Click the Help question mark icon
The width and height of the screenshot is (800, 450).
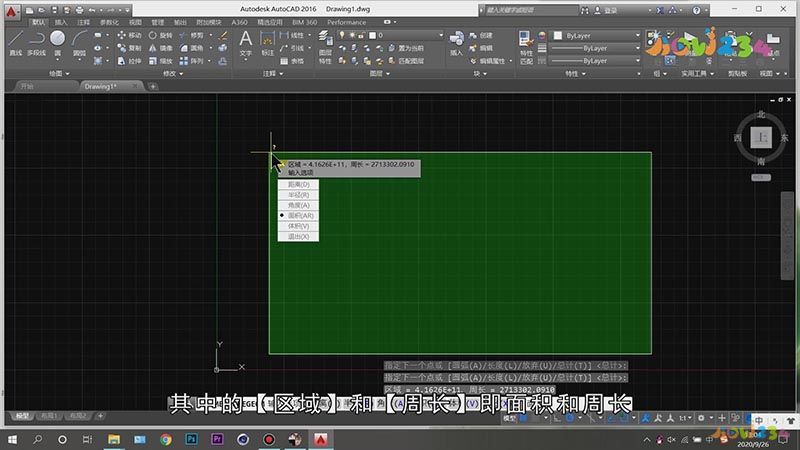point(696,10)
